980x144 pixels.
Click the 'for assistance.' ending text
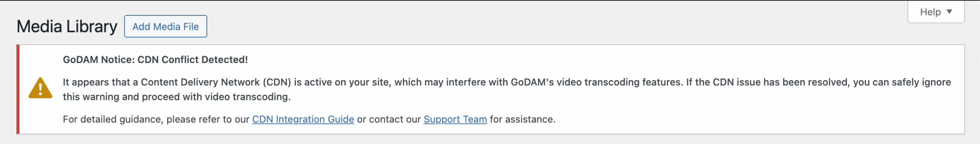523,119
